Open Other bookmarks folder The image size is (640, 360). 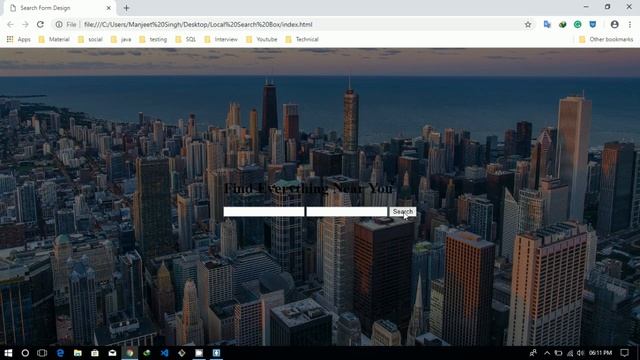[606, 39]
